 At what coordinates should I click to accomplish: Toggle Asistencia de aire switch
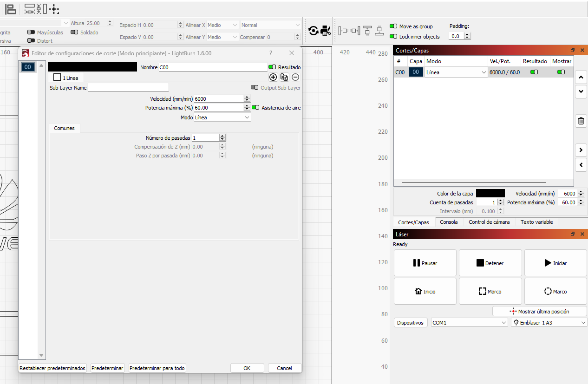(255, 107)
